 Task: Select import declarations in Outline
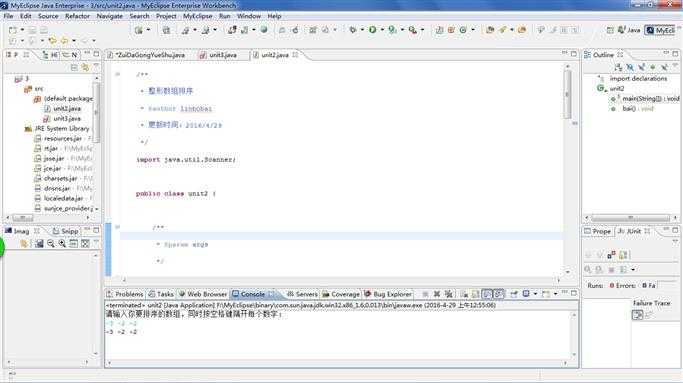[633, 78]
